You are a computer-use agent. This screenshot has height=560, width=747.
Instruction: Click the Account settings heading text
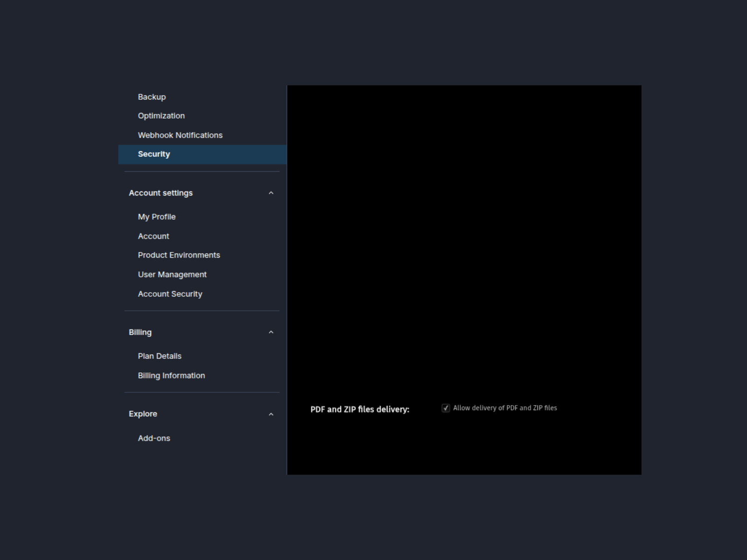click(x=161, y=193)
